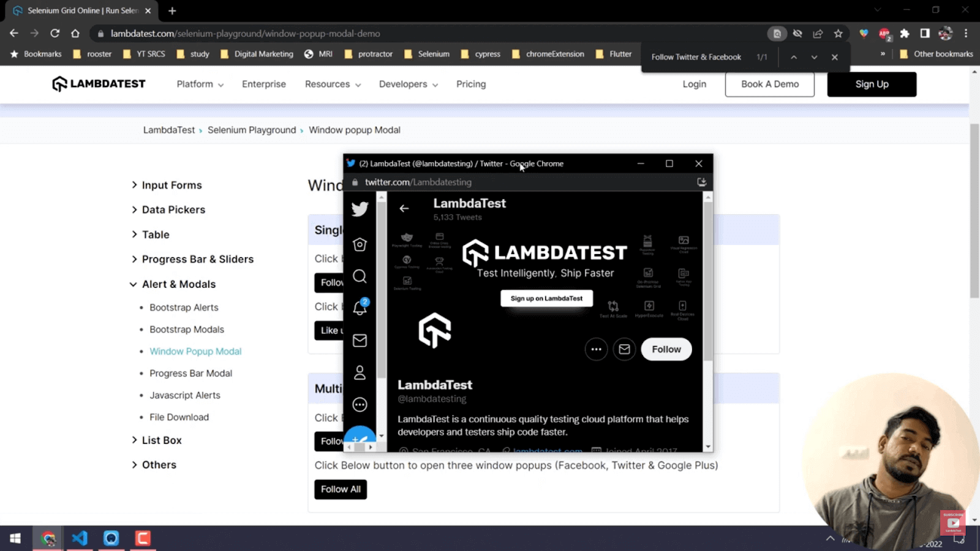Open Twitter search icon in sidebar

(360, 277)
